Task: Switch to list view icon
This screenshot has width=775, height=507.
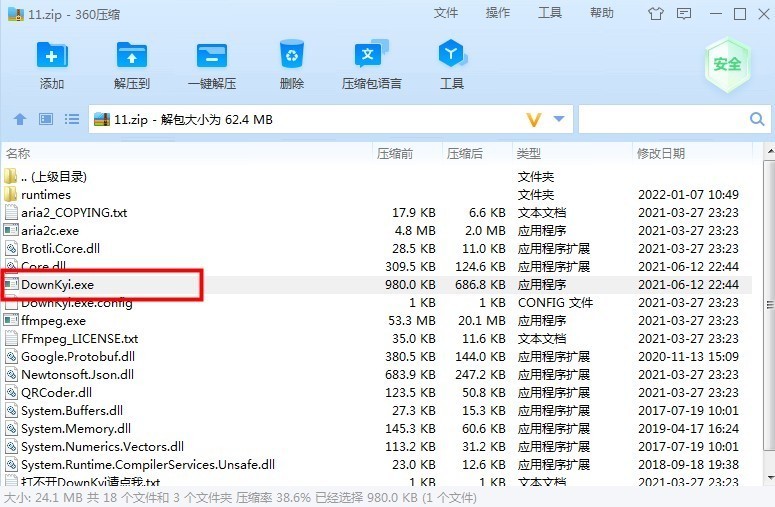Action: tap(72, 119)
